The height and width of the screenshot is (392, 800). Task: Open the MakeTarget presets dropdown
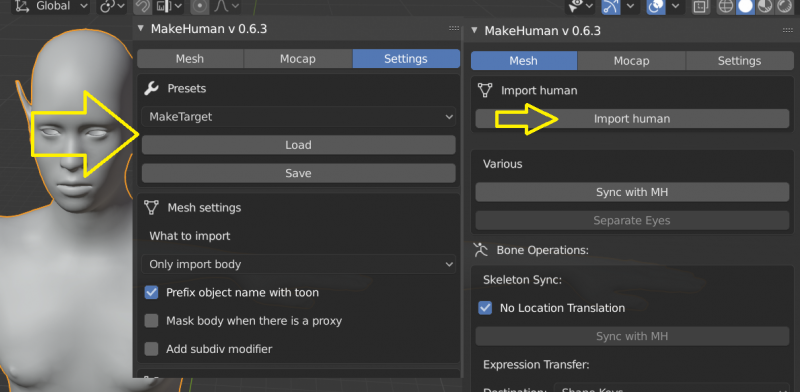[x=298, y=116]
